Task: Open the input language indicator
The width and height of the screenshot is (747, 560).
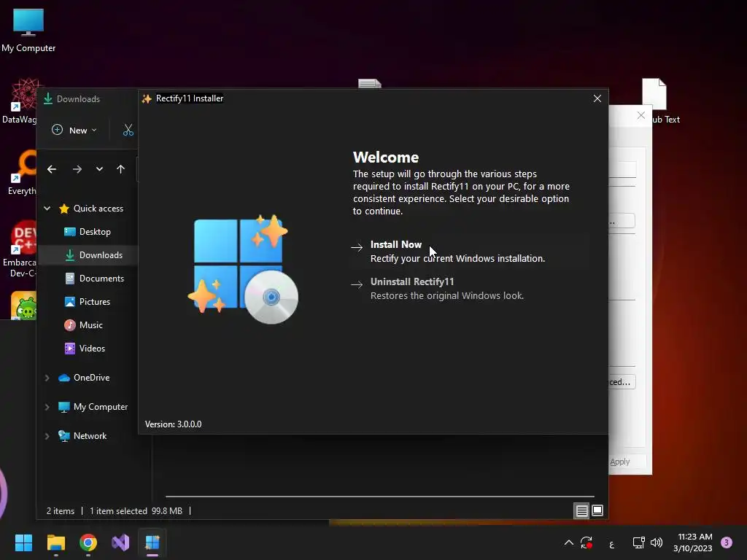Action: tap(612, 544)
